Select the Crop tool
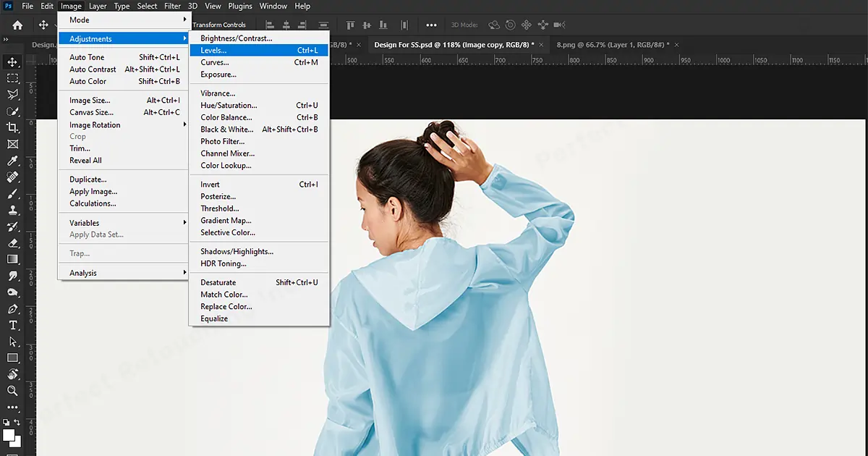Screen dimensions: 868x456 pos(12,127)
